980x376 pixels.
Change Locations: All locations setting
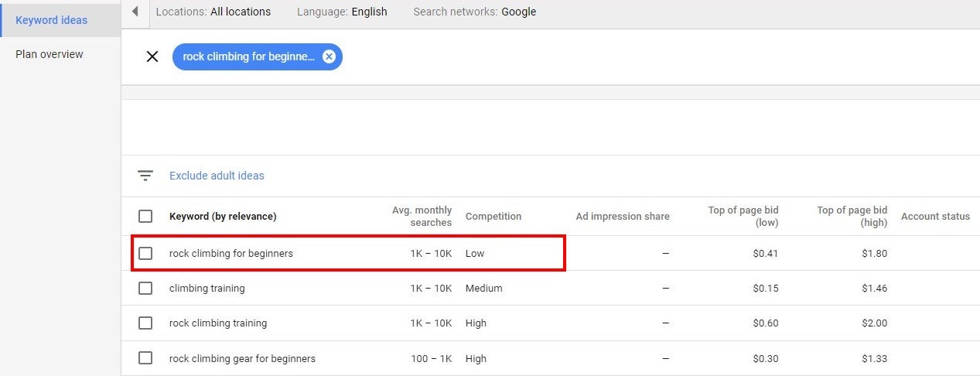click(213, 12)
